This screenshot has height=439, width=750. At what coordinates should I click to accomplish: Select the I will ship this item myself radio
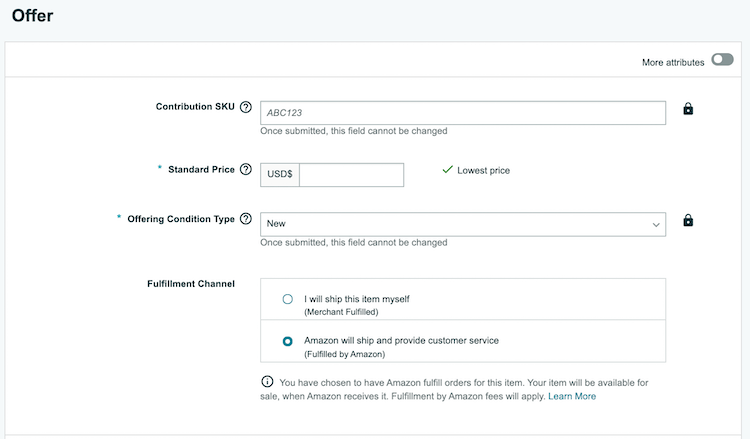tap(288, 299)
